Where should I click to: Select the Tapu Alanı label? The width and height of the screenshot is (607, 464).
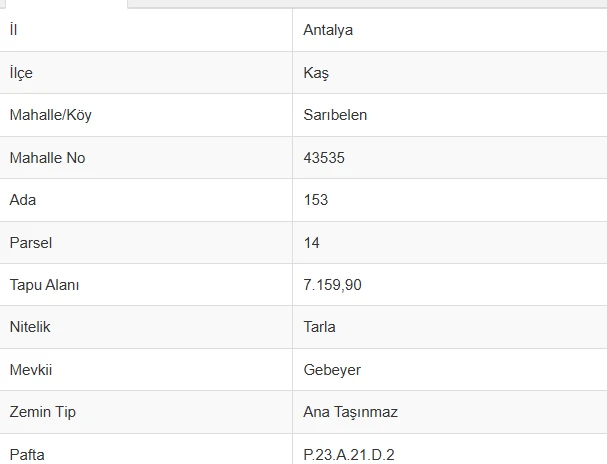pyautogui.click(x=44, y=285)
